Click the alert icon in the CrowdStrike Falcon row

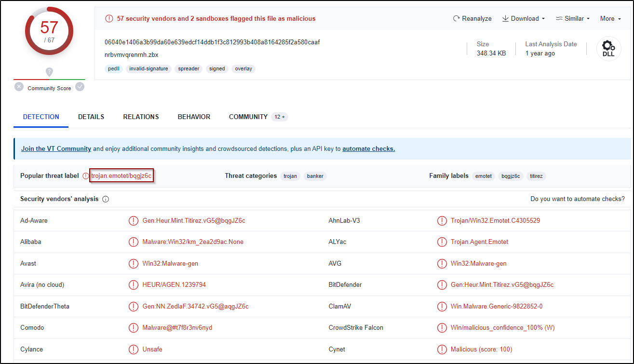pos(442,328)
